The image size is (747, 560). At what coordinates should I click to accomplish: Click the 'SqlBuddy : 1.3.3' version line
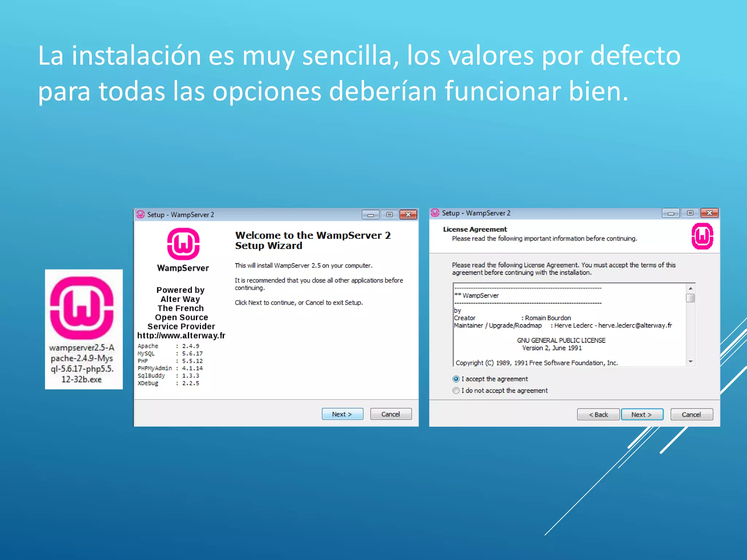click(169, 376)
